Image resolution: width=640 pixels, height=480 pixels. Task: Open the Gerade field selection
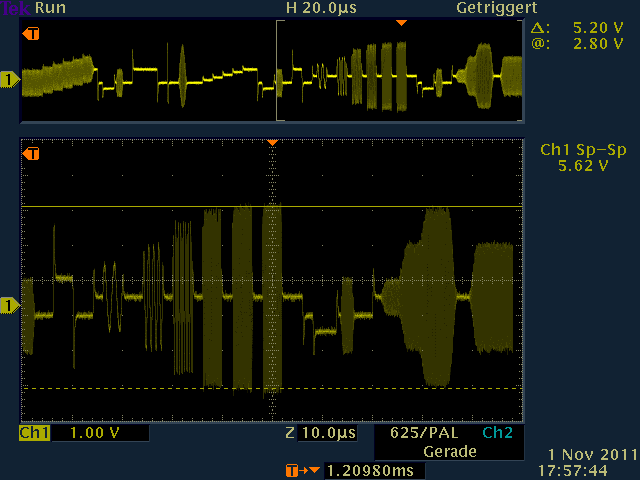coord(448,452)
